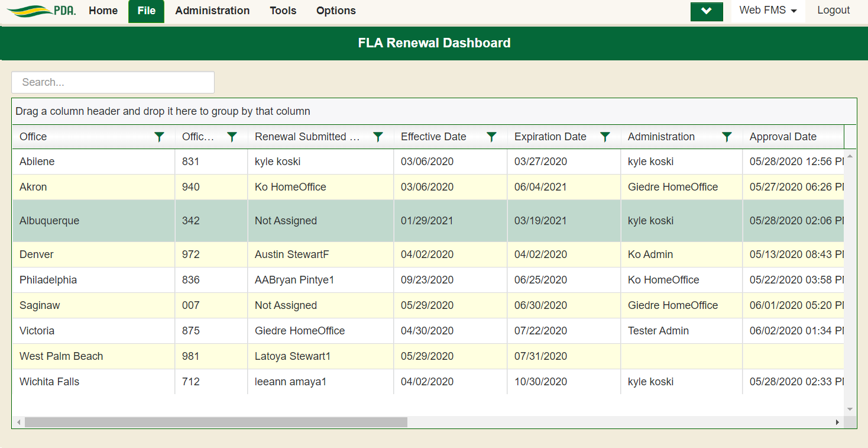Screen dimensions: 868x448
Task: Click the vertical scrollbar down arrow
Action: click(x=850, y=409)
